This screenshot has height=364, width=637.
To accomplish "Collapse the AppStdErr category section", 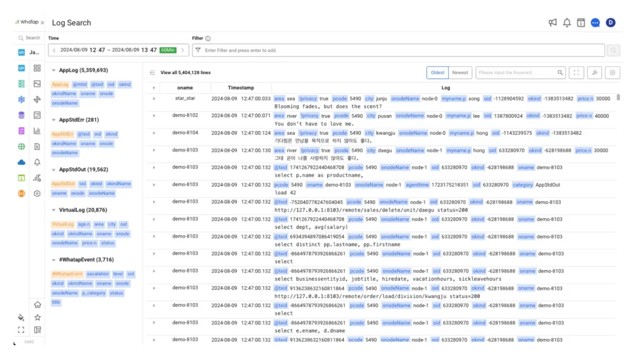I will [x=54, y=120].
